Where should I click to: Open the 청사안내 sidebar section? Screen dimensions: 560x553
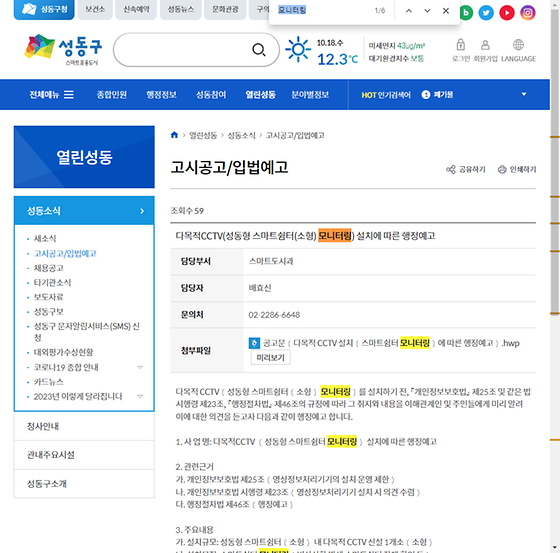click(84, 426)
